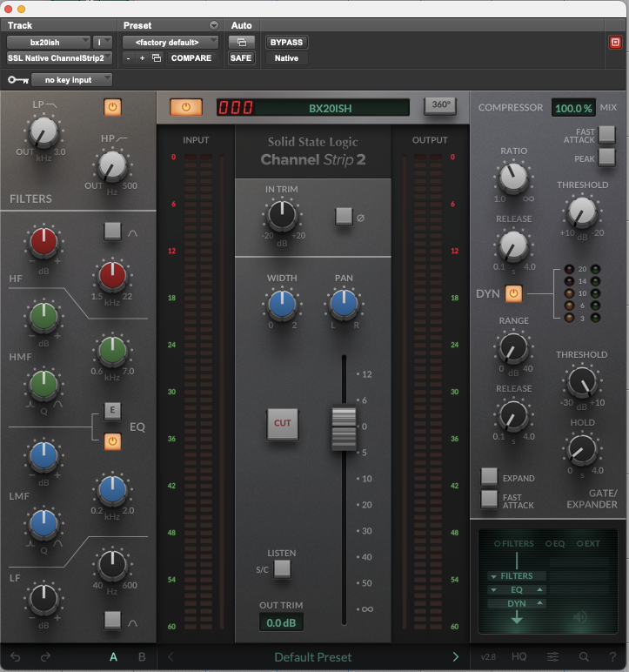Click the Native button
This screenshot has height=672, width=629.
click(x=286, y=57)
